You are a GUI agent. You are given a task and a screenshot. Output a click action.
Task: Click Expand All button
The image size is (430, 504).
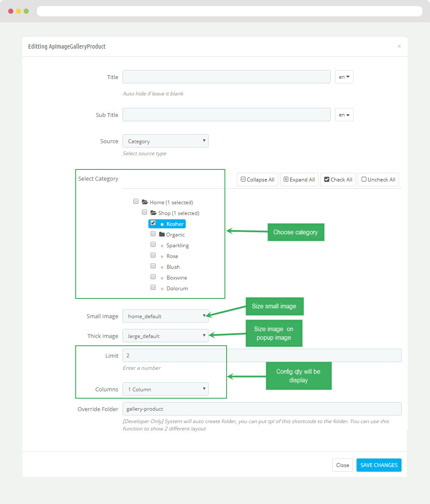click(299, 180)
